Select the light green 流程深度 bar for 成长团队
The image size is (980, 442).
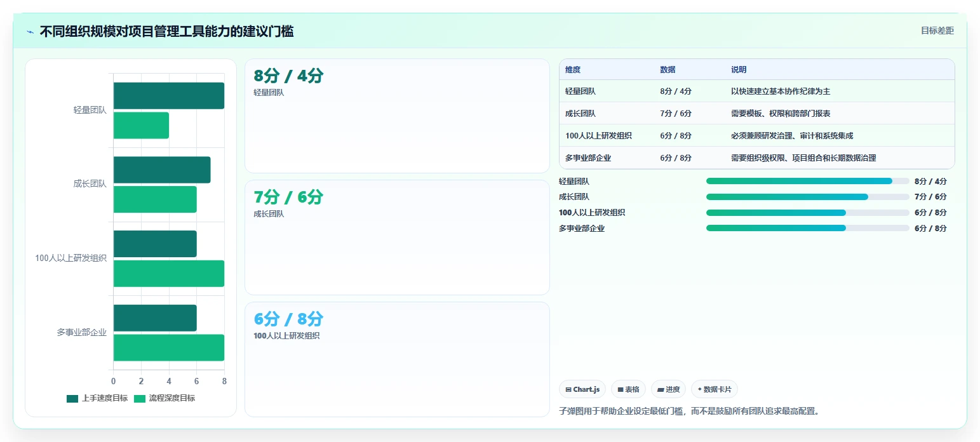155,199
